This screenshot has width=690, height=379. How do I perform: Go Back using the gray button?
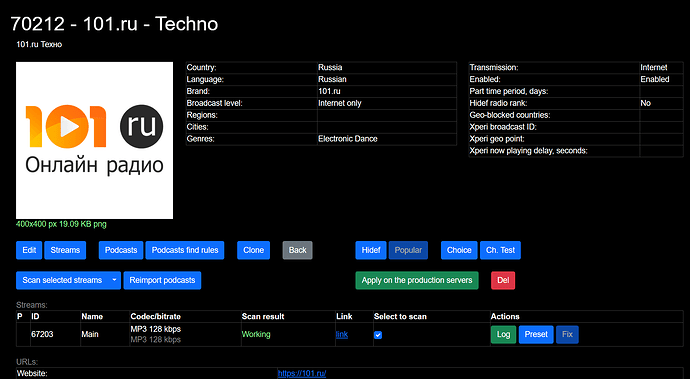(x=297, y=250)
